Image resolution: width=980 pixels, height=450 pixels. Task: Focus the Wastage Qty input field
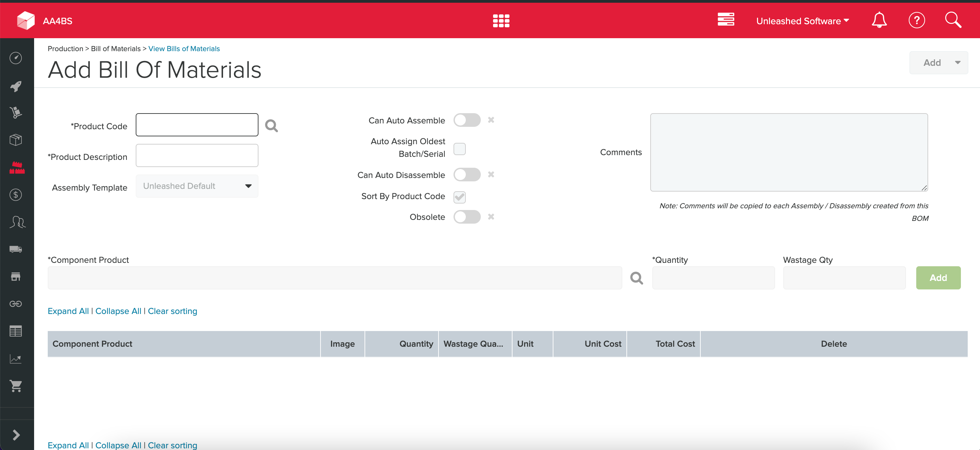(x=844, y=278)
